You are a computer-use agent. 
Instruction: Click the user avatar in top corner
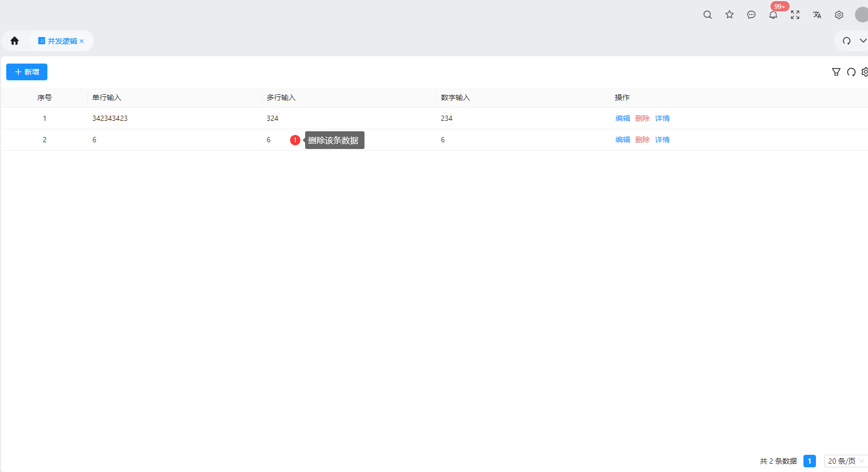861,15
